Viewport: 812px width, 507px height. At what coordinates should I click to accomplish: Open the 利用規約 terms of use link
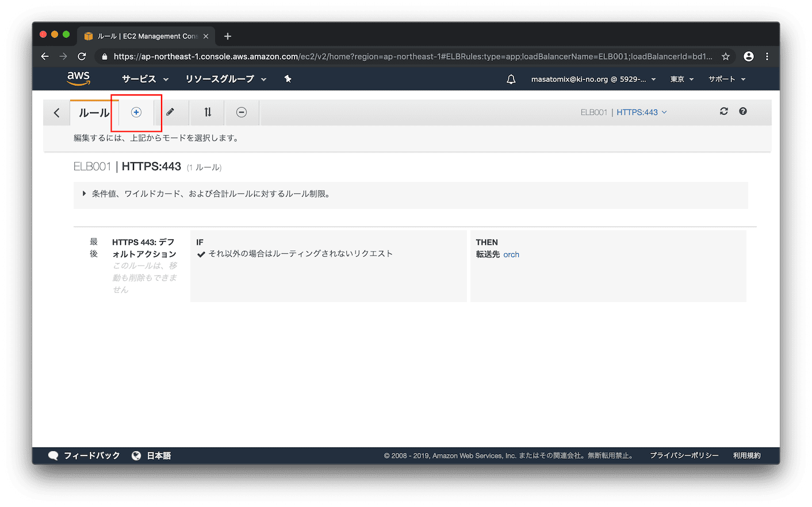[x=747, y=456]
